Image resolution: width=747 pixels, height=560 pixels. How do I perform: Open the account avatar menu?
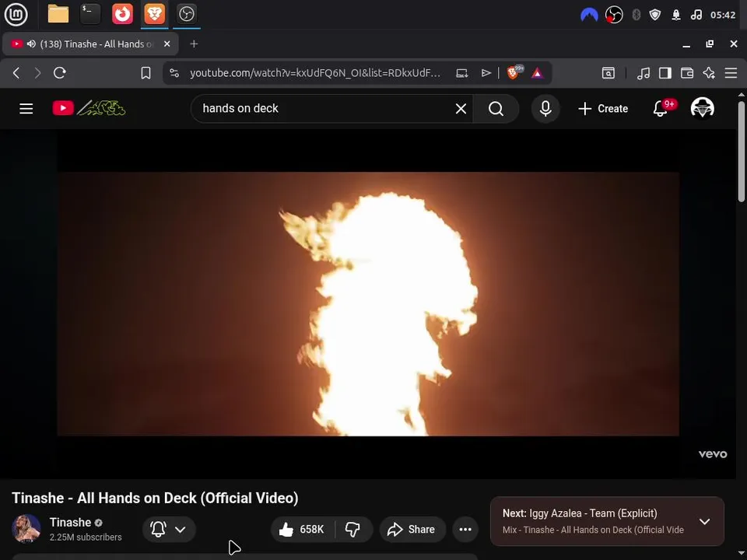click(x=702, y=108)
